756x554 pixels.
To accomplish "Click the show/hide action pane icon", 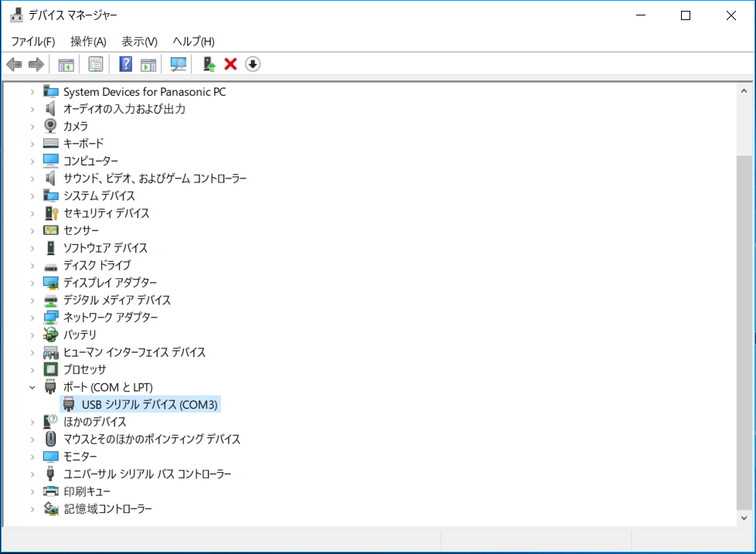I will (148, 64).
